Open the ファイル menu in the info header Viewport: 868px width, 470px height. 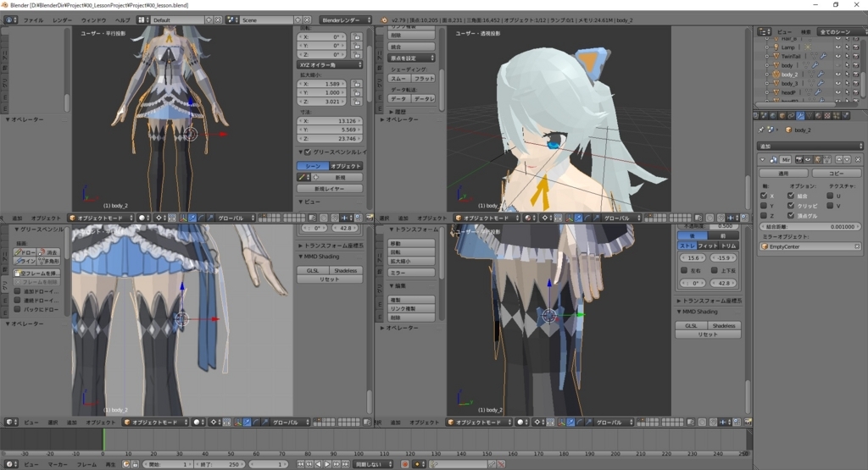tap(33, 20)
